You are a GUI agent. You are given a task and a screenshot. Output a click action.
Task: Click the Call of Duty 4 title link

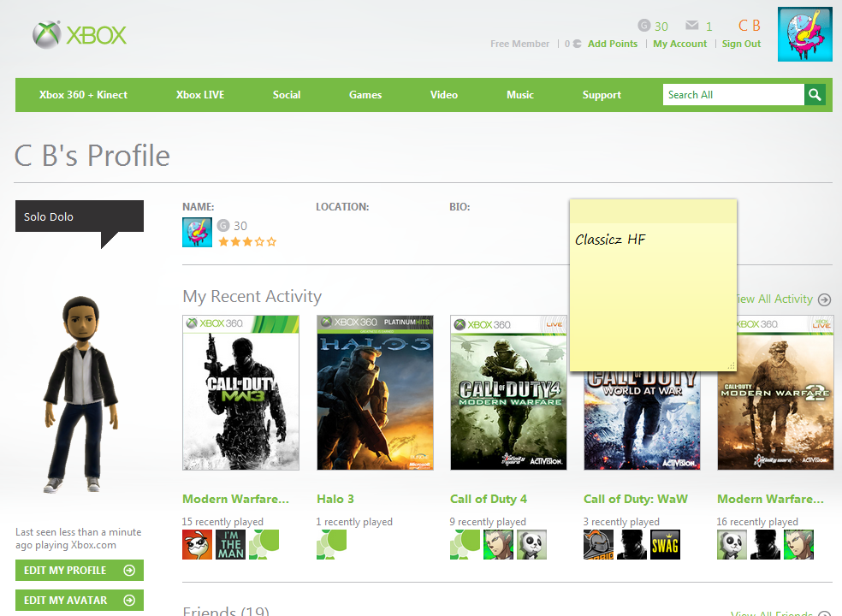pyautogui.click(x=489, y=499)
